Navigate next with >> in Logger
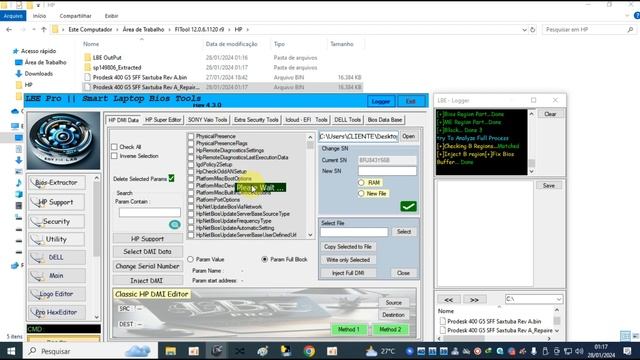640x360 pixels. pos(474,300)
